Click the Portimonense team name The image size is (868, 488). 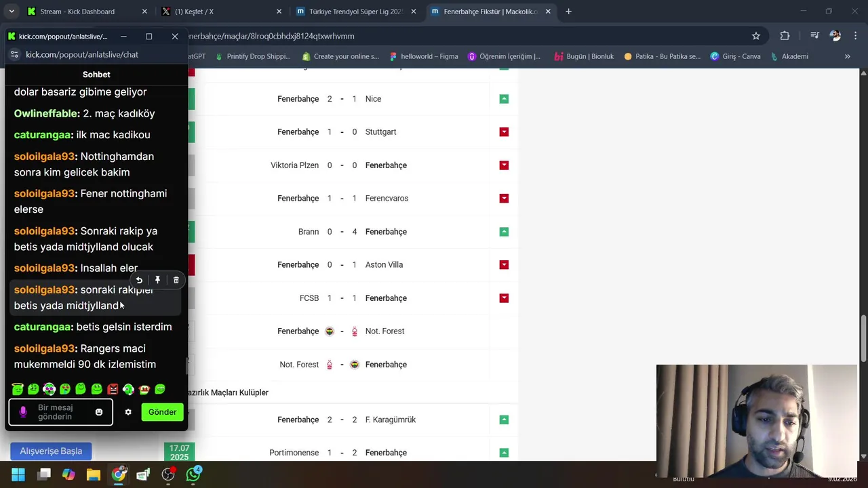coord(294,453)
